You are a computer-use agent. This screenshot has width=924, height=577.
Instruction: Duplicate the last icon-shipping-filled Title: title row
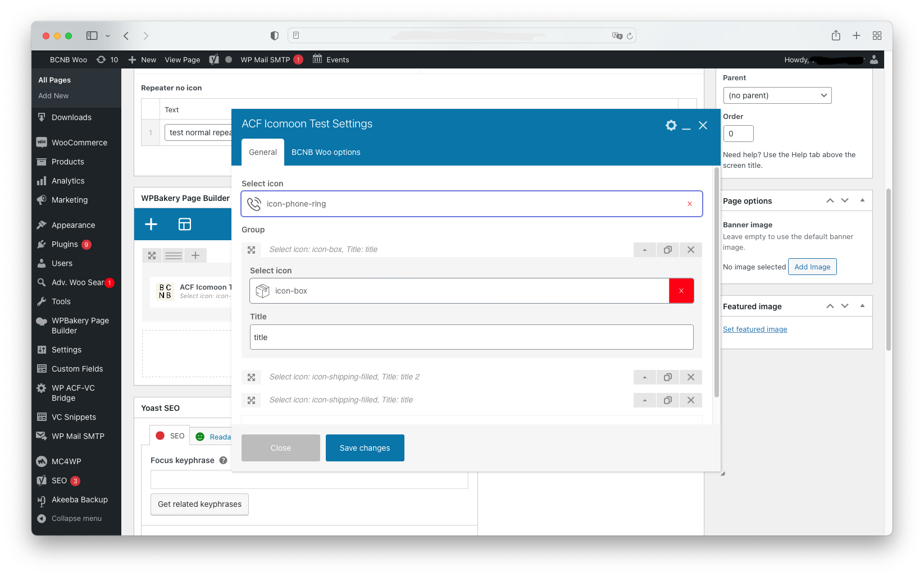(667, 400)
